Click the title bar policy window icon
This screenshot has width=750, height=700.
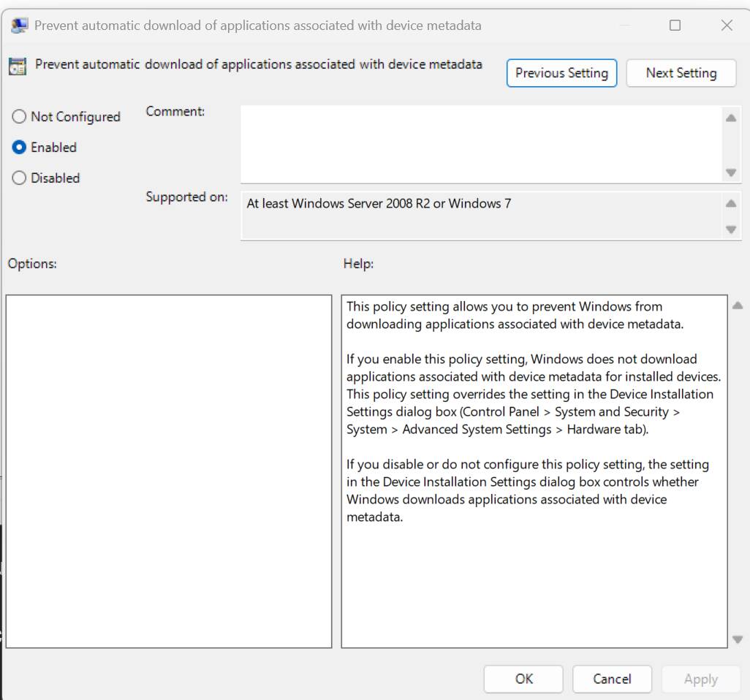19,26
